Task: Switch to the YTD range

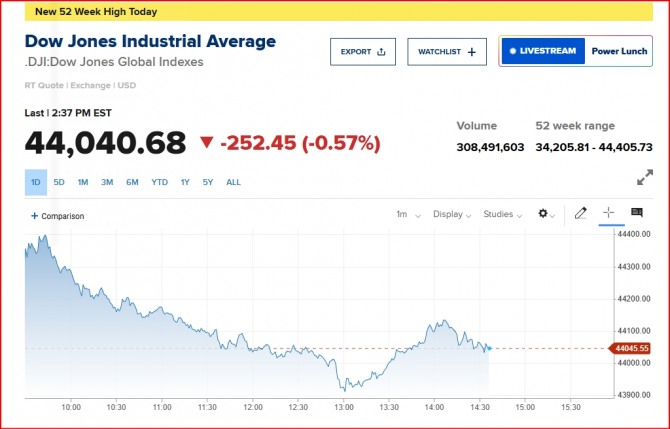Action: tap(159, 183)
